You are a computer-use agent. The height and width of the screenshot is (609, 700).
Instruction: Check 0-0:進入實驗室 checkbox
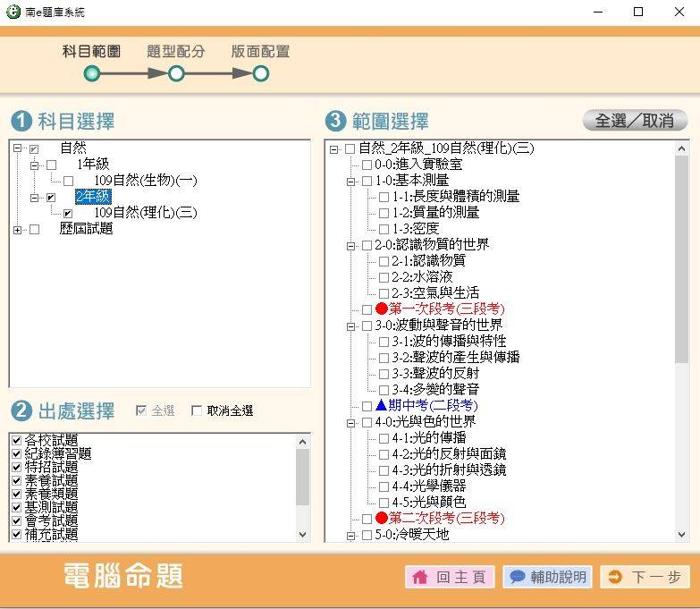[x=367, y=165]
